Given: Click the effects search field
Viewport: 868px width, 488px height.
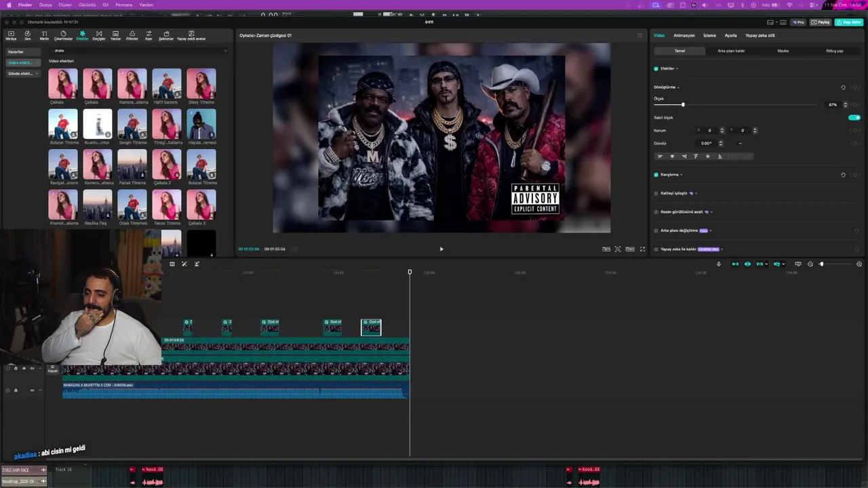Looking at the screenshot, I should coord(138,51).
